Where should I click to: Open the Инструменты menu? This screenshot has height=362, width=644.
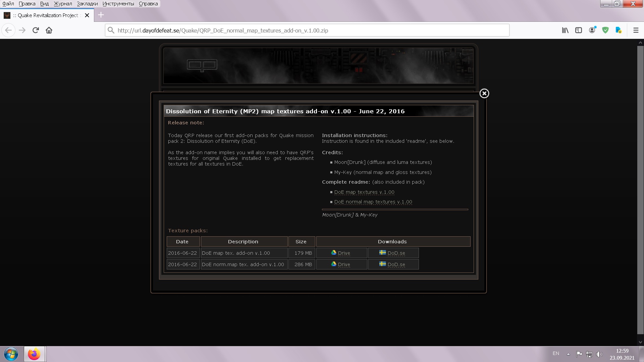pos(118,4)
